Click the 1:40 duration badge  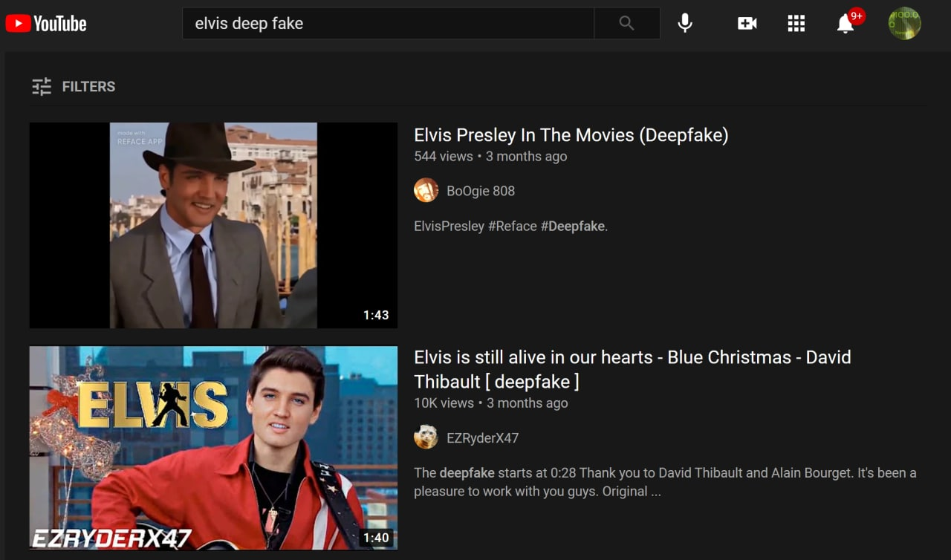[x=376, y=537]
